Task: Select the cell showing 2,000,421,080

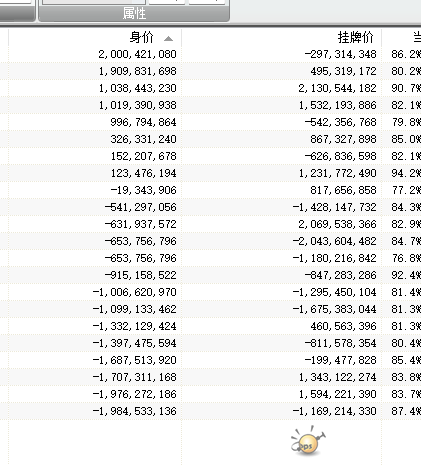Action: pos(95,54)
